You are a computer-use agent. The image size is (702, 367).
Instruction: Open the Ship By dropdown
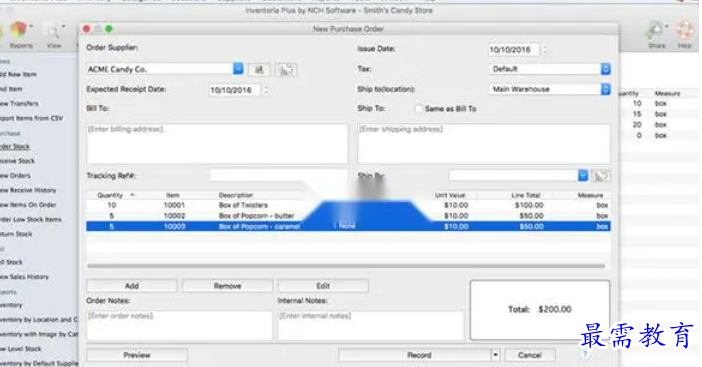coord(583,175)
